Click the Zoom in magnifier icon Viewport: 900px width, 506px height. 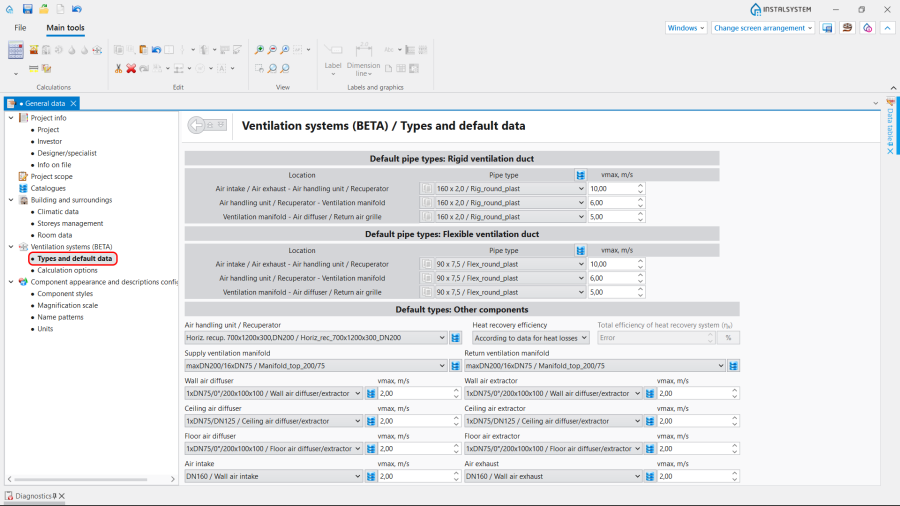tap(259, 50)
